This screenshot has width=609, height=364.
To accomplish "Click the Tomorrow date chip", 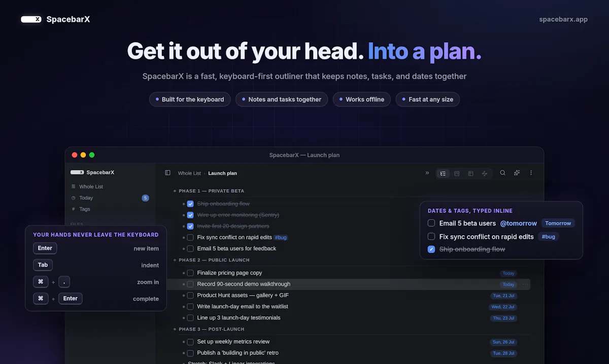I will tap(558, 223).
